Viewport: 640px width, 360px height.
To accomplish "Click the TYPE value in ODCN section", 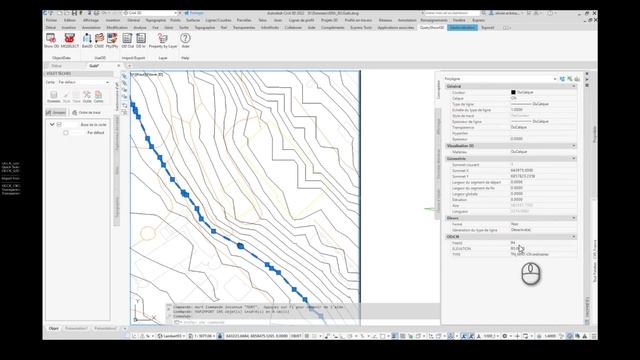I will click(543, 254).
